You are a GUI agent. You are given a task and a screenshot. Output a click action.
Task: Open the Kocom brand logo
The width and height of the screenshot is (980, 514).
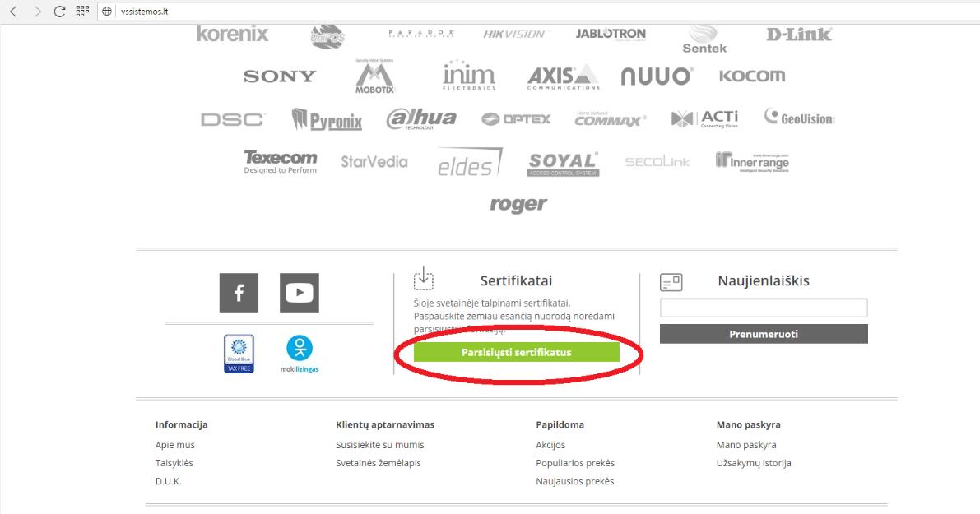(752, 76)
